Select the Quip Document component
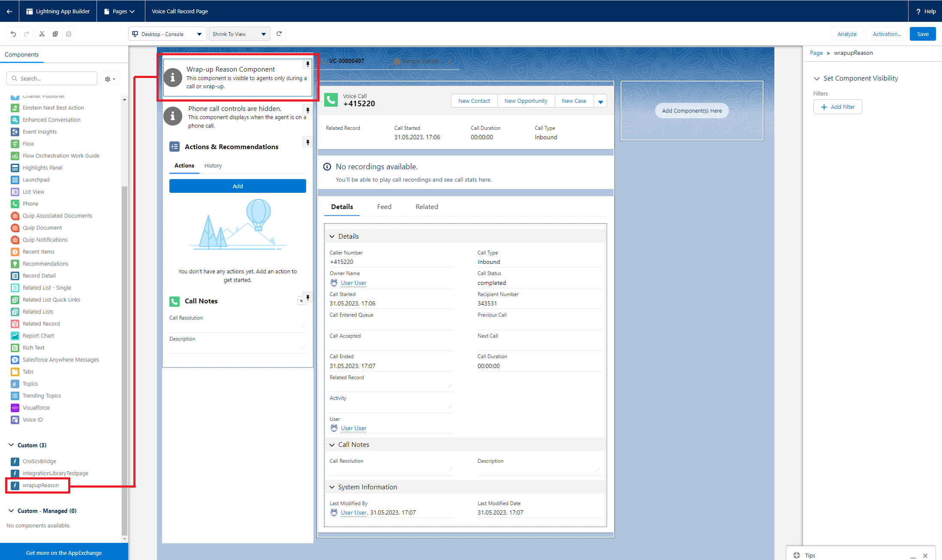The image size is (942, 560). [x=42, y=228]
